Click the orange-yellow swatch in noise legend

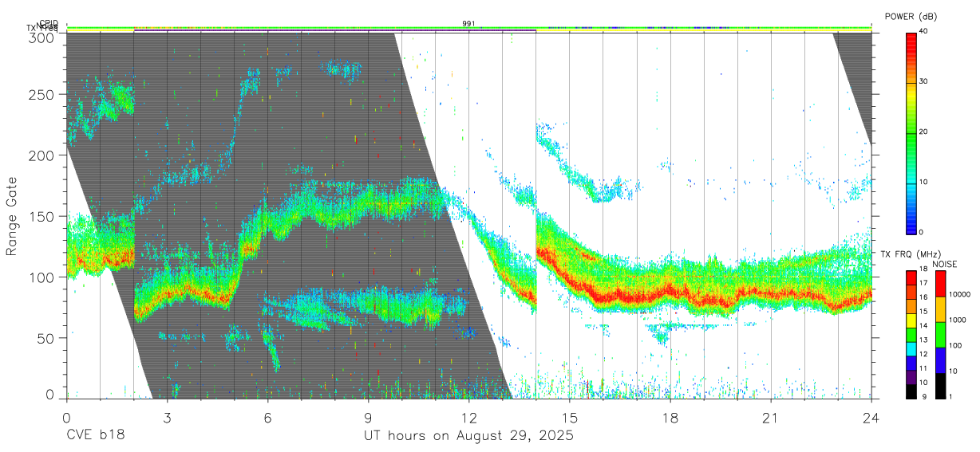pos(940,309)
